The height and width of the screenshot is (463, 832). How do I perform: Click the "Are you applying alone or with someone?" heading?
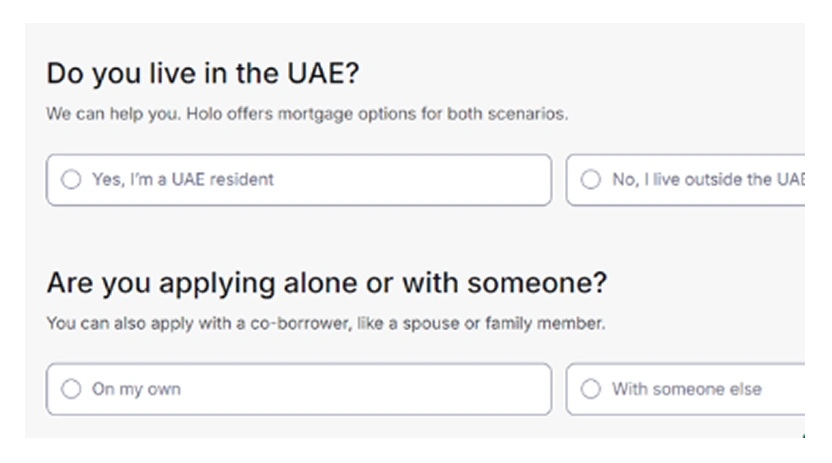pos(326,283)
